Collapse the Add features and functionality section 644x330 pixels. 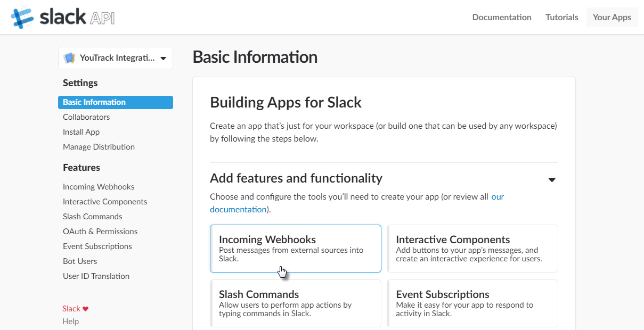(552, 179)
